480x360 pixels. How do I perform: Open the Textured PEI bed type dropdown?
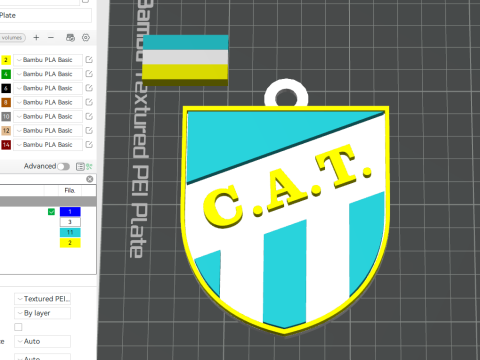tap(42, 299)
